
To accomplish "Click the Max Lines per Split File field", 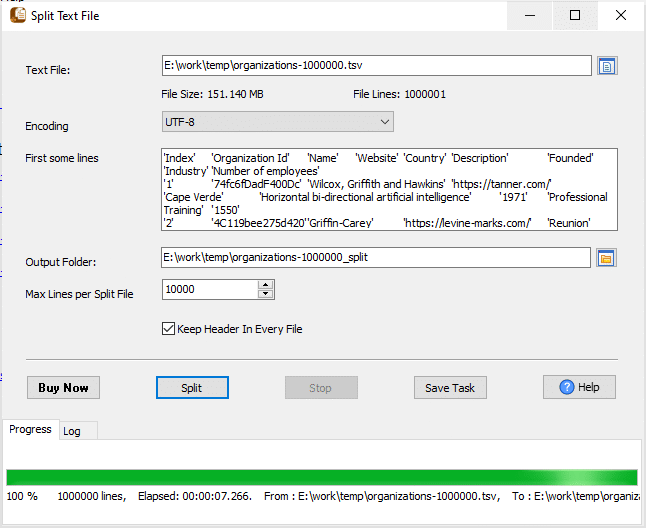I will coord(209,289).
